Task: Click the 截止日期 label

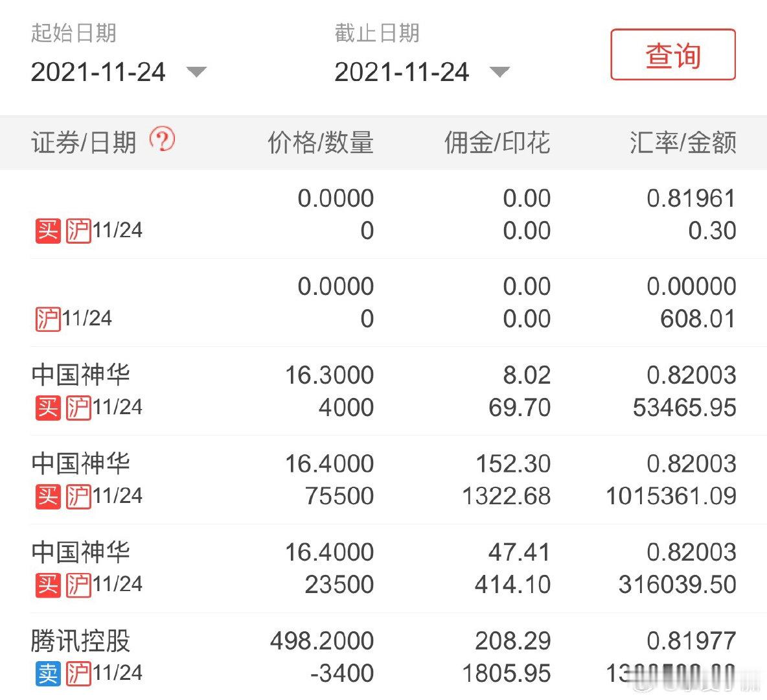Action: point(376,33)
